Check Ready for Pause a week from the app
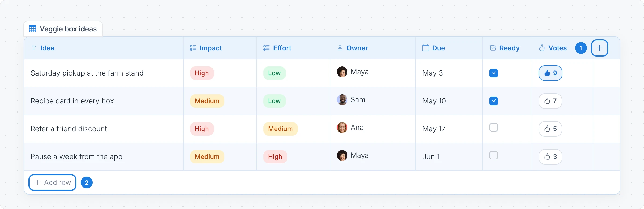The width and height of the screenshot is (644, 209). tap(494, 155)
